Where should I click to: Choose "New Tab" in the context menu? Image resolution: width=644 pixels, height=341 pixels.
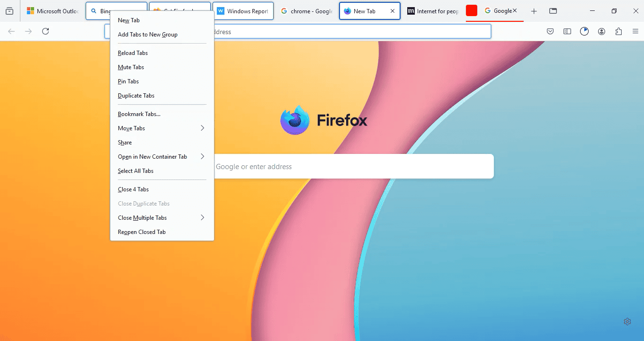(162, 20)
